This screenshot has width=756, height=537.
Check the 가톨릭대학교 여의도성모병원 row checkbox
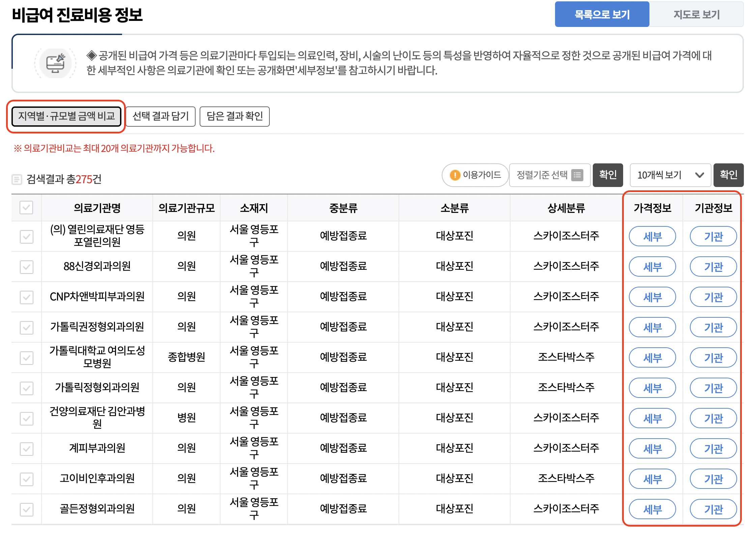click(x=26, y=358)
